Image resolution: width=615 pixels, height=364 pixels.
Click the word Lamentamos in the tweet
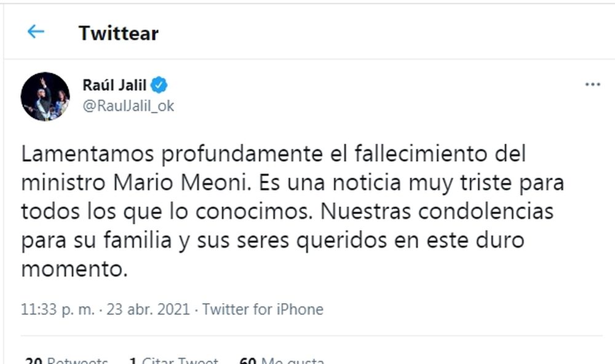[x=87, y=154]
